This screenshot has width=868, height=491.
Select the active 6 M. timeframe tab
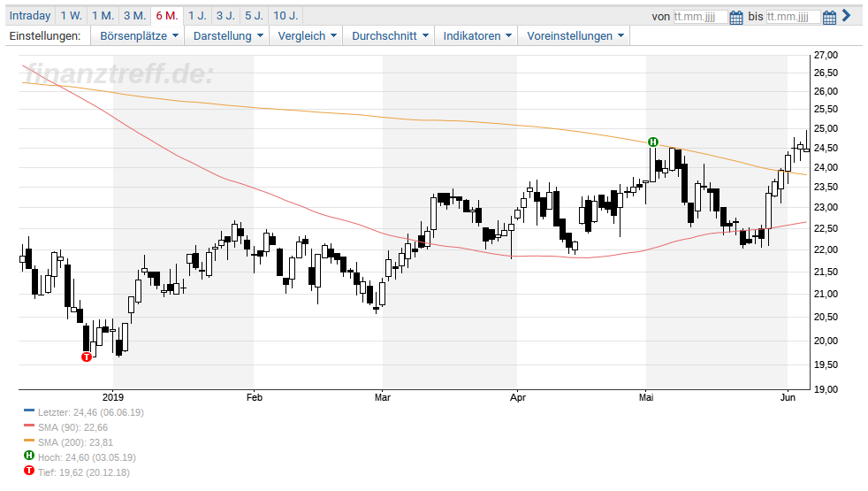[167, 16]
